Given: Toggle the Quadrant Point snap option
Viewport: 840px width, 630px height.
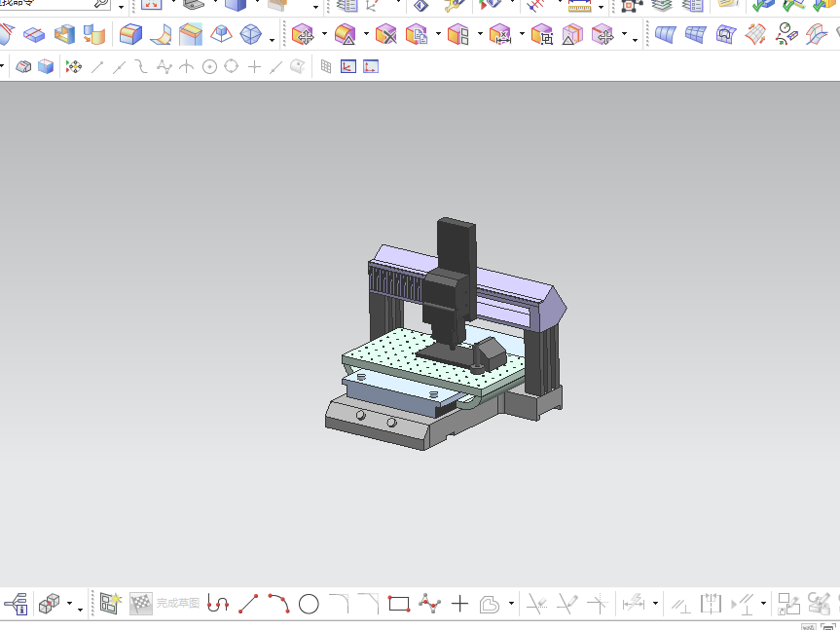Looking at the screenshot, I should click(x=232, y=66).
